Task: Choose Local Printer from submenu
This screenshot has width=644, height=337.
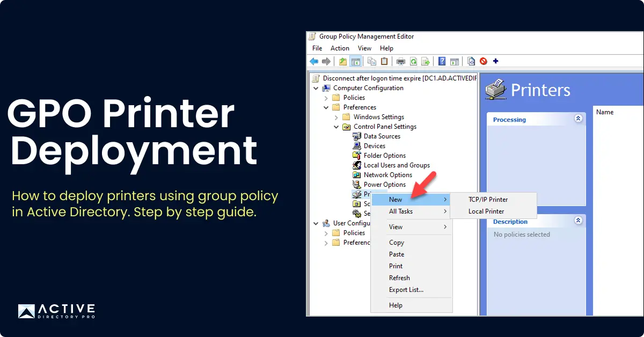Action: tap(493, 211)
